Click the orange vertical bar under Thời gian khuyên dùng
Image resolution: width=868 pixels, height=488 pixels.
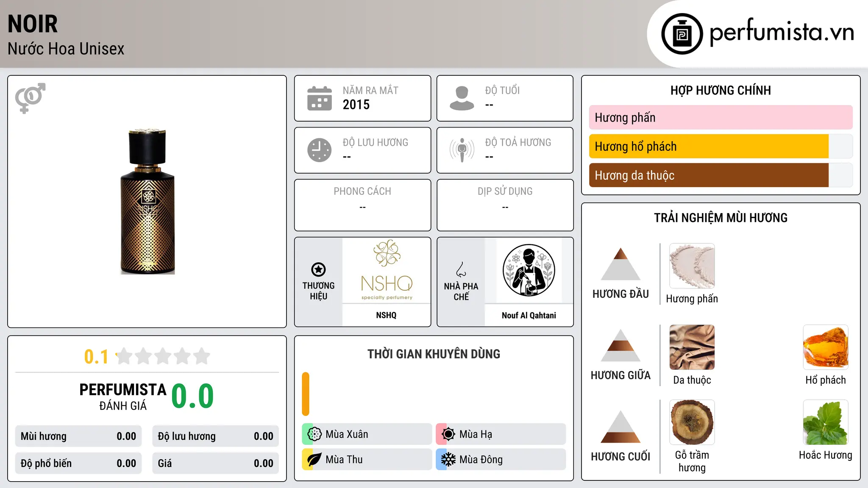click(x=306, y=394)
